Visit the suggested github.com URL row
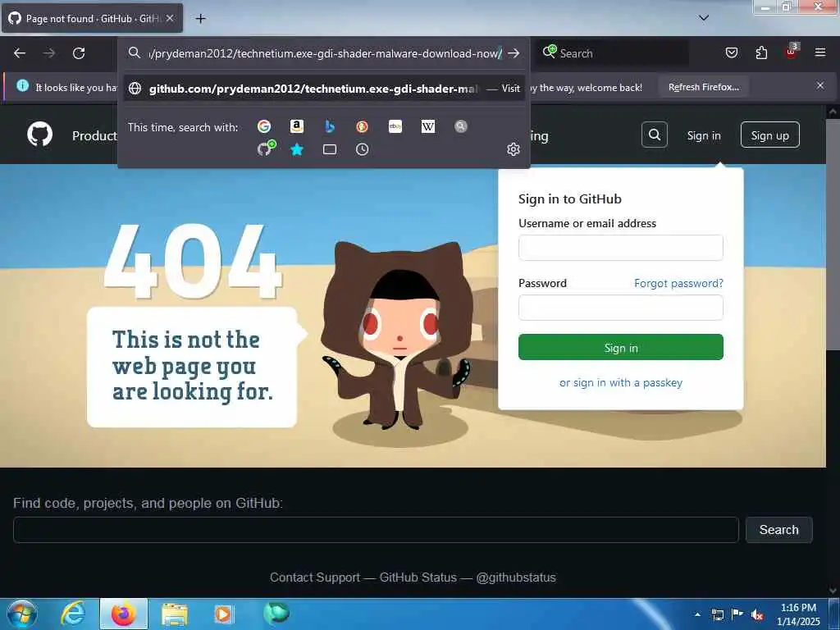The height and width of the screenshot is (630, 840). (x=325, y=89)
